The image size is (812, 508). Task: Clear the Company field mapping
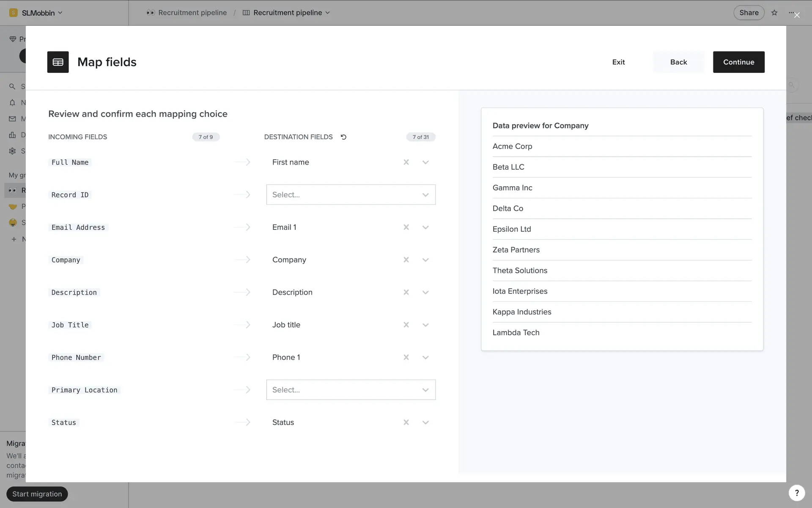(406, 260)
